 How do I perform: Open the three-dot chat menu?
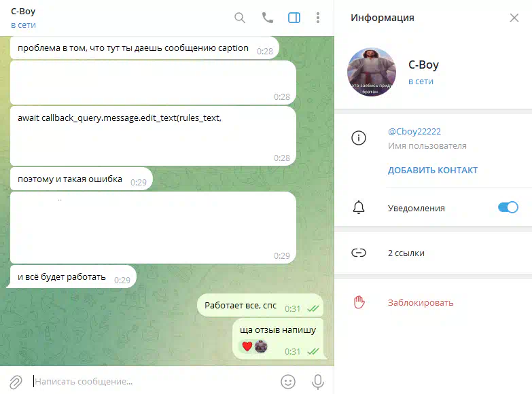318,18
